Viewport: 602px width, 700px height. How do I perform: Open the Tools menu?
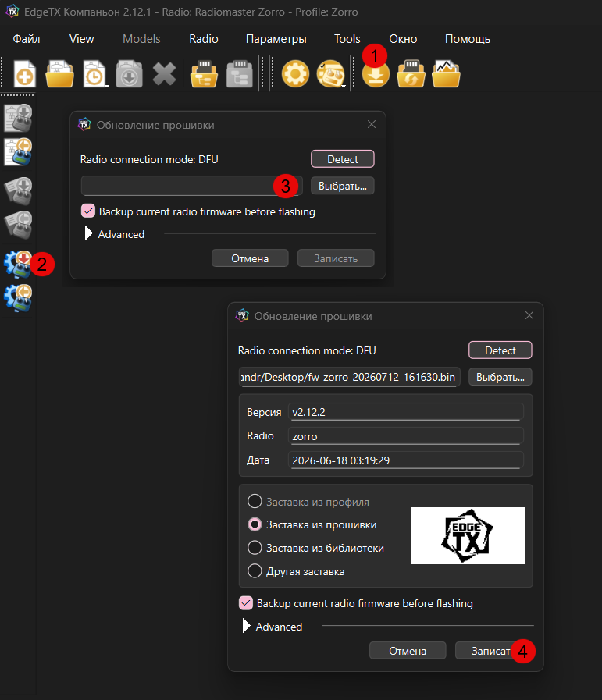[x=347, y=39]
